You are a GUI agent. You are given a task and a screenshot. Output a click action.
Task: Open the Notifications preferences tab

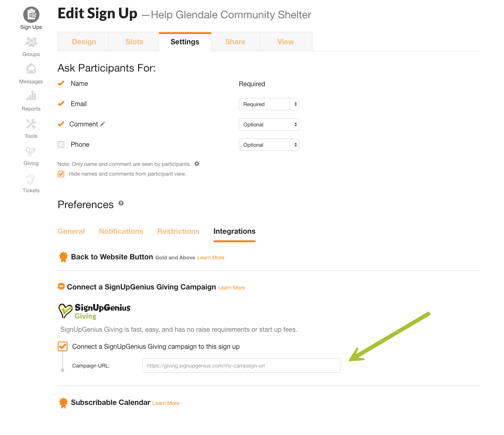pyautogui.click(x=121, y=231)
